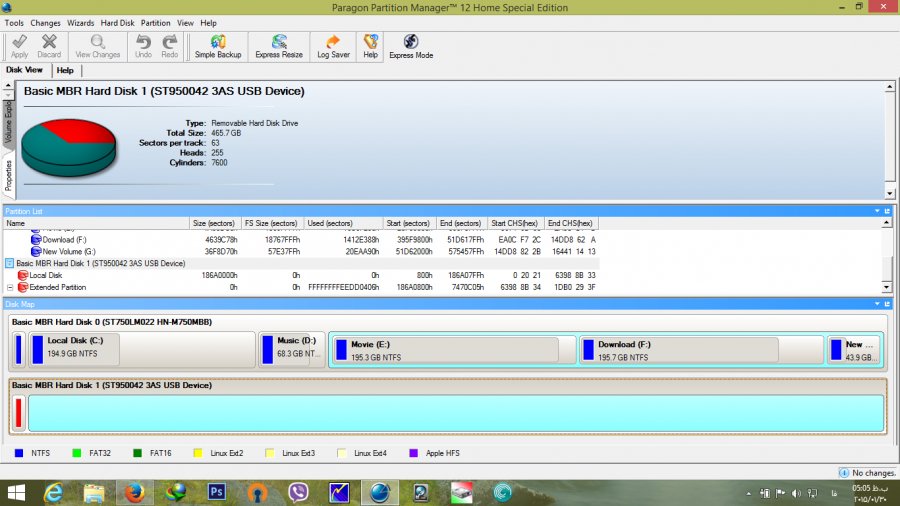Launch Internet Explorer from taskbar
900x506 pixels.
53,493
